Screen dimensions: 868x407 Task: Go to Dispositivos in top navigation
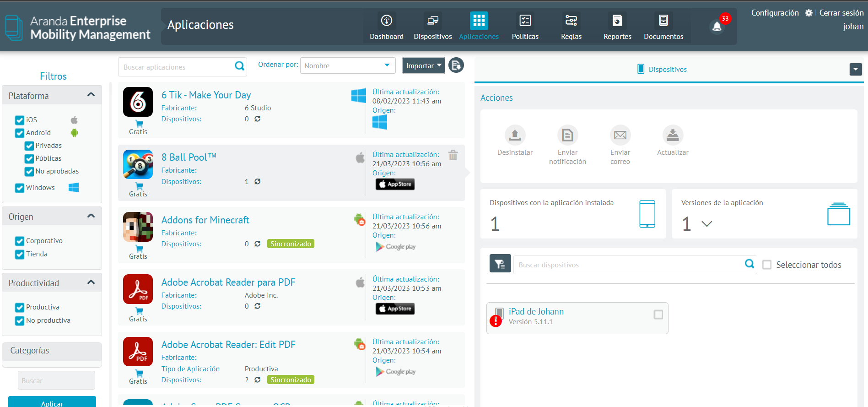pos(432,27)
